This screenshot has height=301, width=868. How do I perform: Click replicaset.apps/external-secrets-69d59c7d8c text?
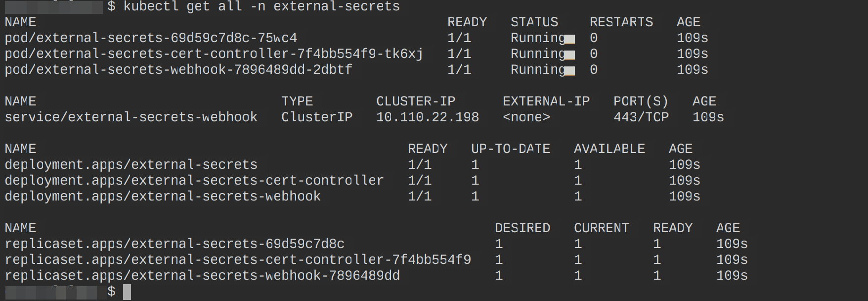(174, 244)
